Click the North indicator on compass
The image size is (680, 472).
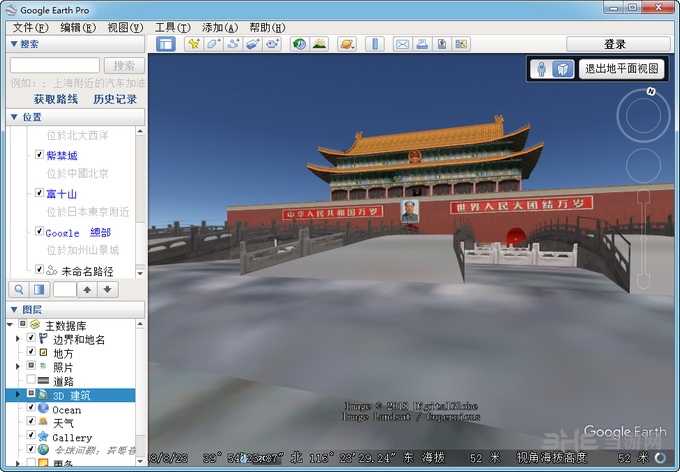[651, 91]
